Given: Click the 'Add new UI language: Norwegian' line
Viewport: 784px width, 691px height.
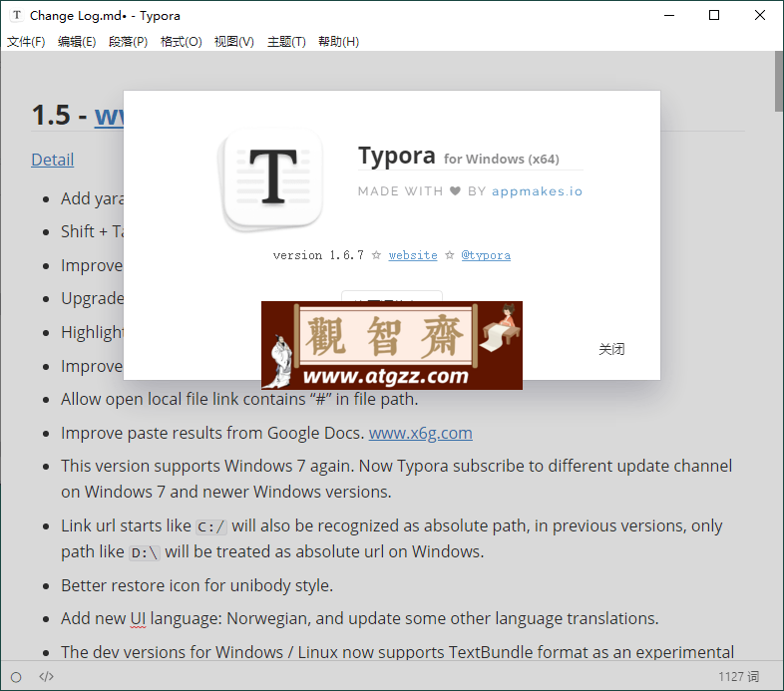Looking at the screenshot, I should pyautogui.click(x=359, y=618).
